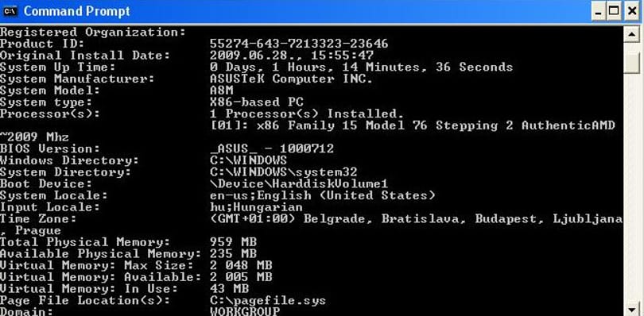Click the BIOS Version _ASUS_ value
This screenshot has width=644, height=316.
click(272, 149)
